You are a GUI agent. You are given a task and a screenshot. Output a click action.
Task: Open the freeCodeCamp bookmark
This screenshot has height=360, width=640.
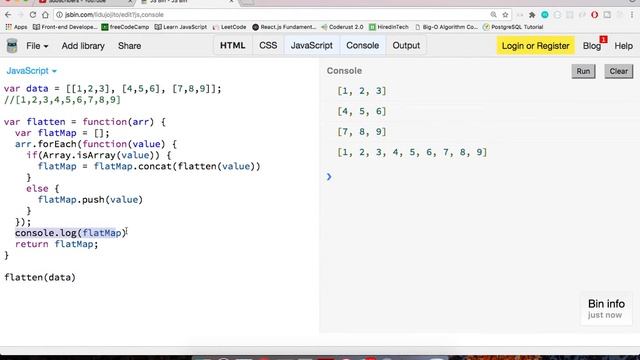(125, 27)
